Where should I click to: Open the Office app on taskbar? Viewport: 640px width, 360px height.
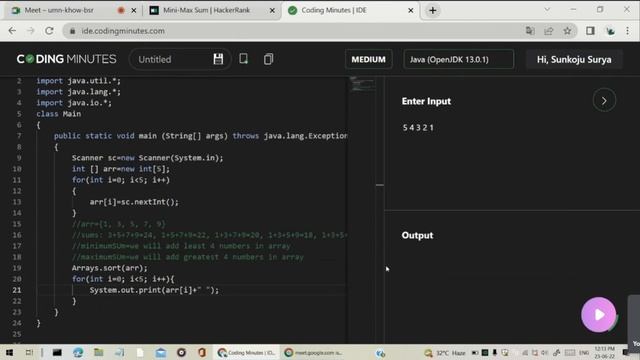click(x=202, y=352)
